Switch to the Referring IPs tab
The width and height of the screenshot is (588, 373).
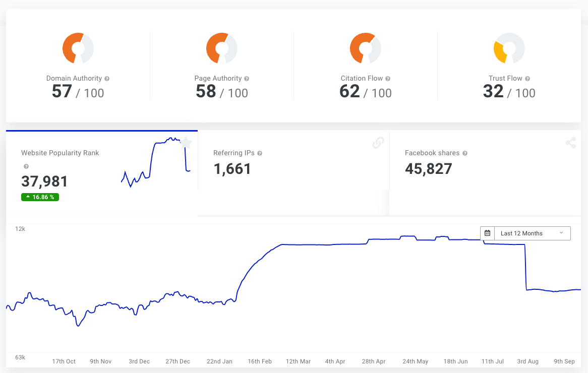293,161
